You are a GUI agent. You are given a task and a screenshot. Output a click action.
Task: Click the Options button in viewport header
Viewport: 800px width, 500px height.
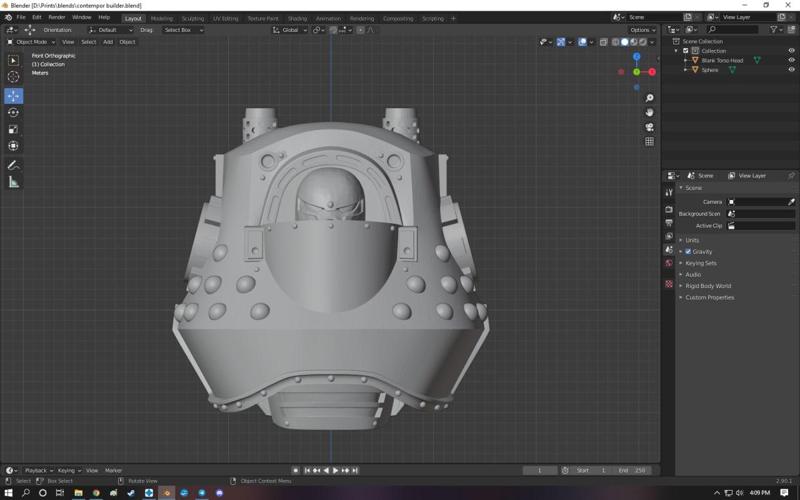[641, 30]
